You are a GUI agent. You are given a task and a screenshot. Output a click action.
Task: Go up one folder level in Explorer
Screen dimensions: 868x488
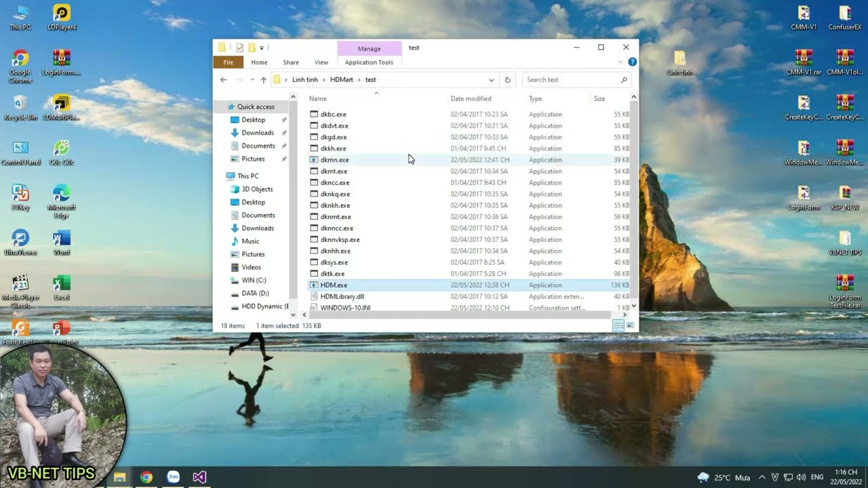coord(263,80)
